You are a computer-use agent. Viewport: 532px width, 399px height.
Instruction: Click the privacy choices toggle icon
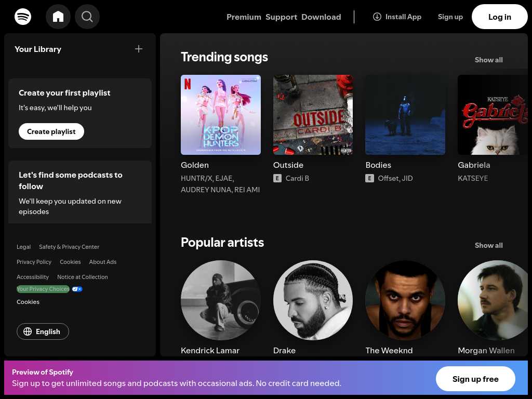[77, 289]
